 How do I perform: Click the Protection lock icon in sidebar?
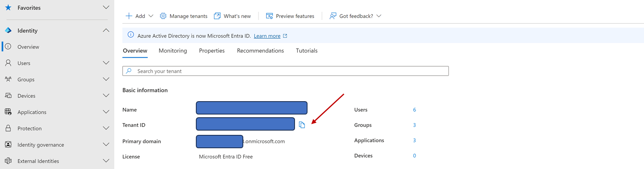[x=8, y=128]
